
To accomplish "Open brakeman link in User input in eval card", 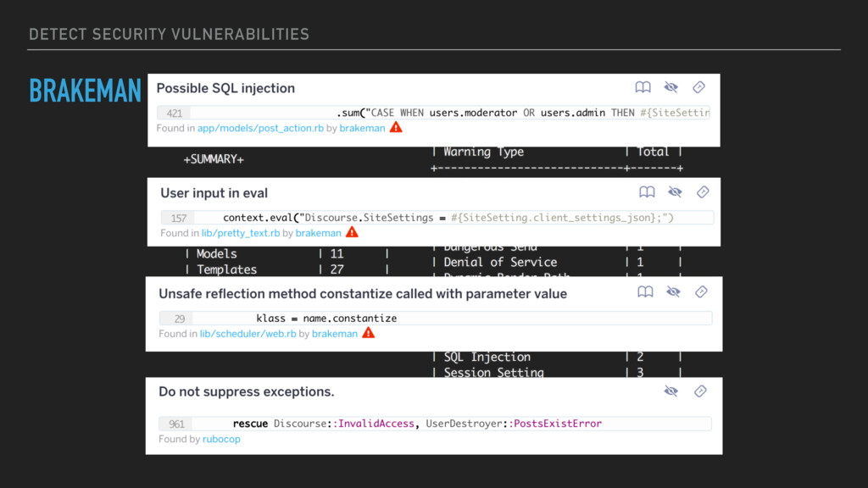I will tap(319, 234).
